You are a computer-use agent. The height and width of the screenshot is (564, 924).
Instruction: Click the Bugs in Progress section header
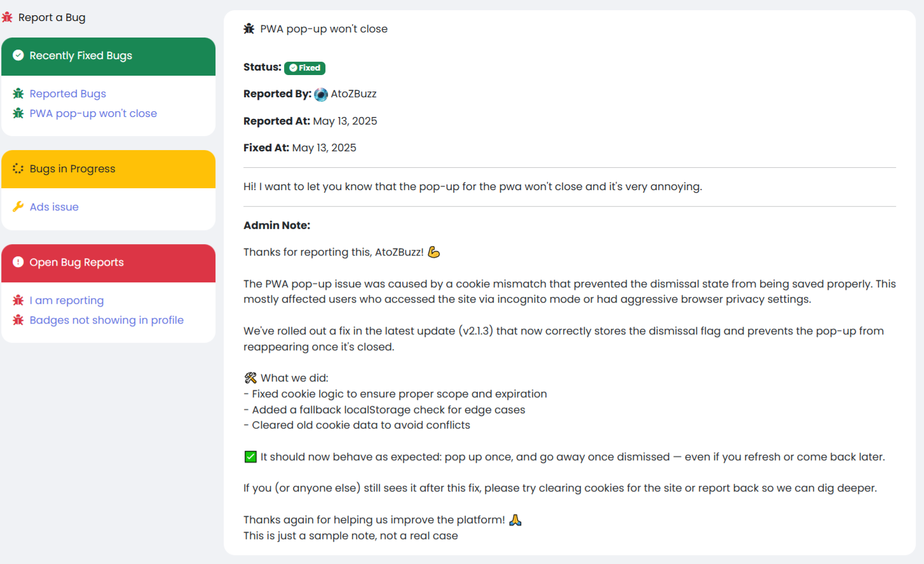click(x=108, y=169)
